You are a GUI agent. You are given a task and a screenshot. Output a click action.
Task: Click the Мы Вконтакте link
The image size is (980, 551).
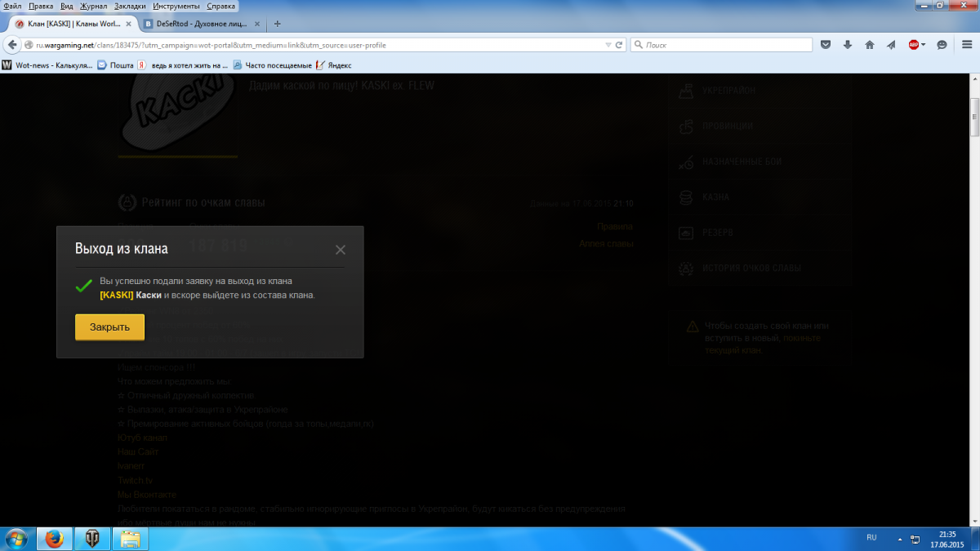point(147,495)
